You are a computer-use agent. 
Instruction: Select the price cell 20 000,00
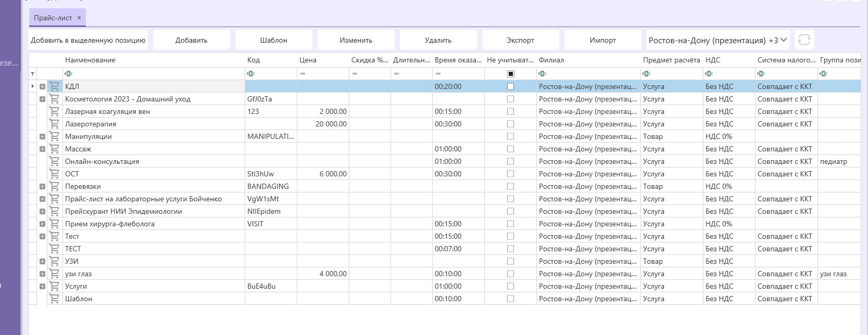[323, 124]
